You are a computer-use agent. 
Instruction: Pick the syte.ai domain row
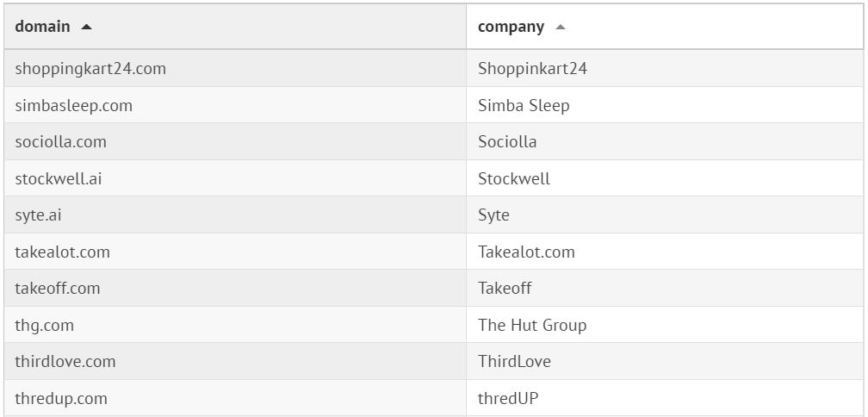pos(39,215)
